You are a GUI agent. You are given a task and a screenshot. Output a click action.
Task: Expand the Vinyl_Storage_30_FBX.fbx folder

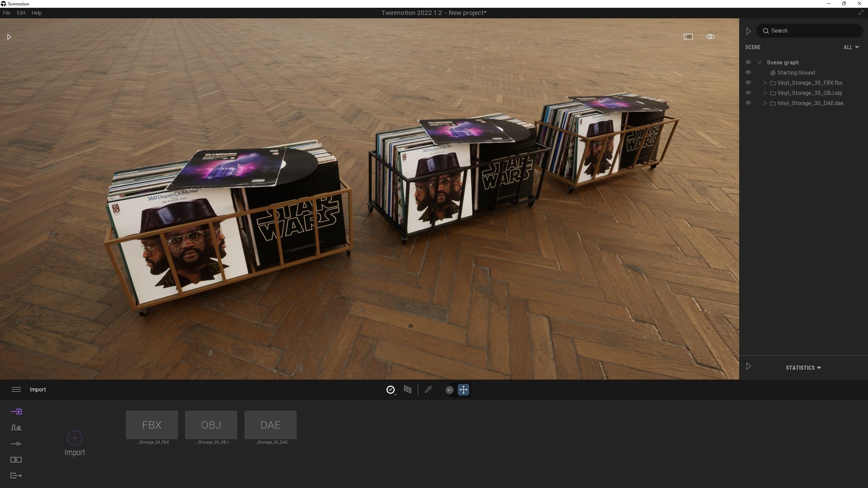[x=765, y=83]
